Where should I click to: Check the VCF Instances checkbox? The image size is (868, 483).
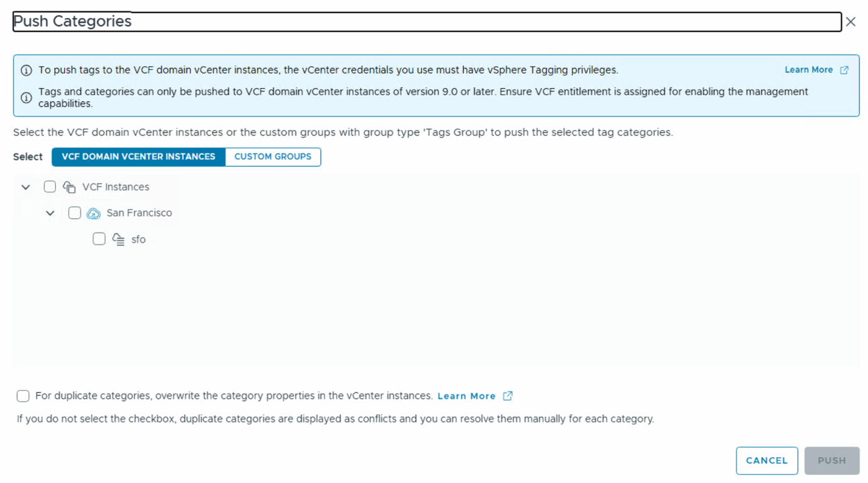(50, 187)
